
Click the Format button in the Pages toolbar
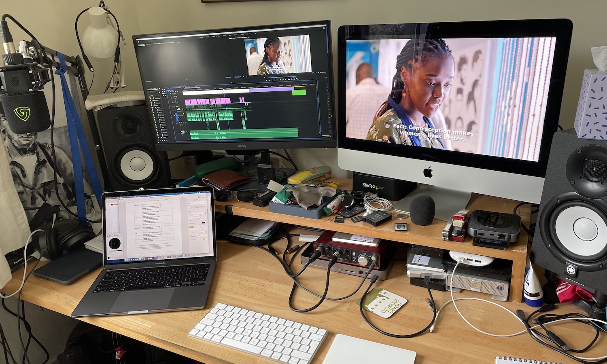(199, 197)
